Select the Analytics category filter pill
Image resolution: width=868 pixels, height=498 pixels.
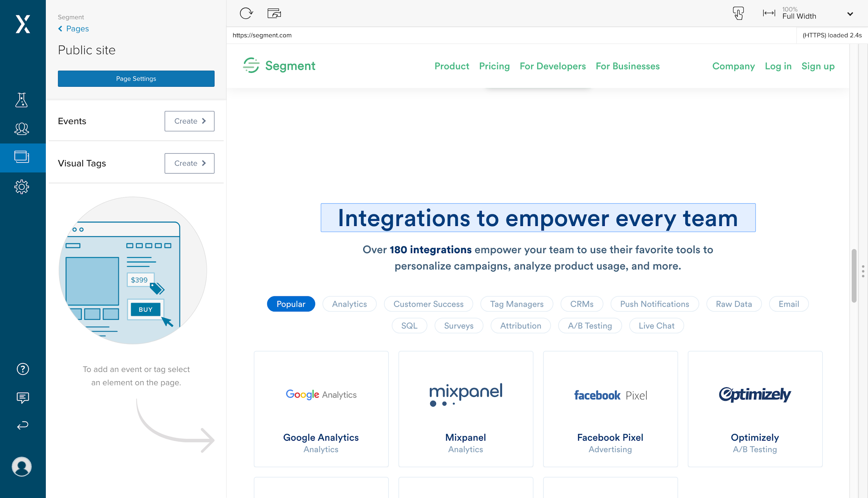349,304
